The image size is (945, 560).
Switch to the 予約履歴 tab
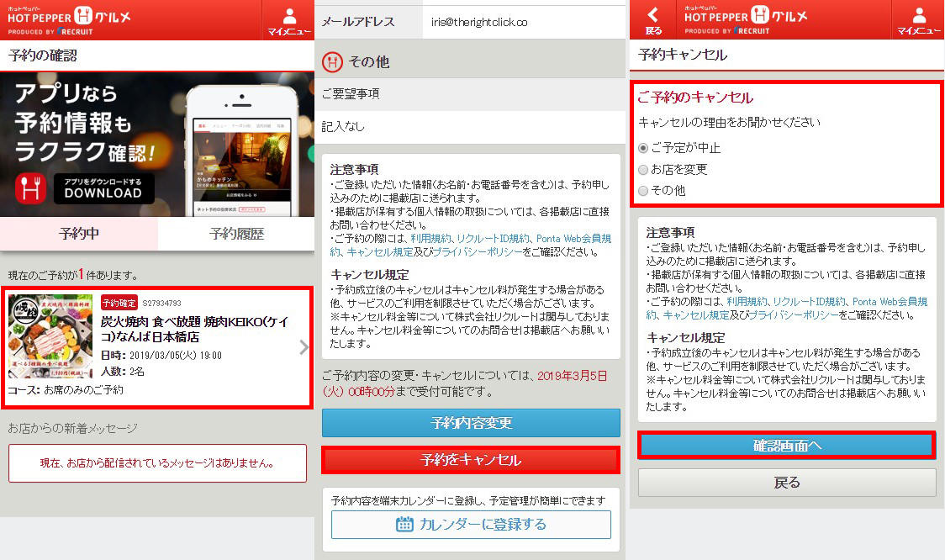coord(236,234)
